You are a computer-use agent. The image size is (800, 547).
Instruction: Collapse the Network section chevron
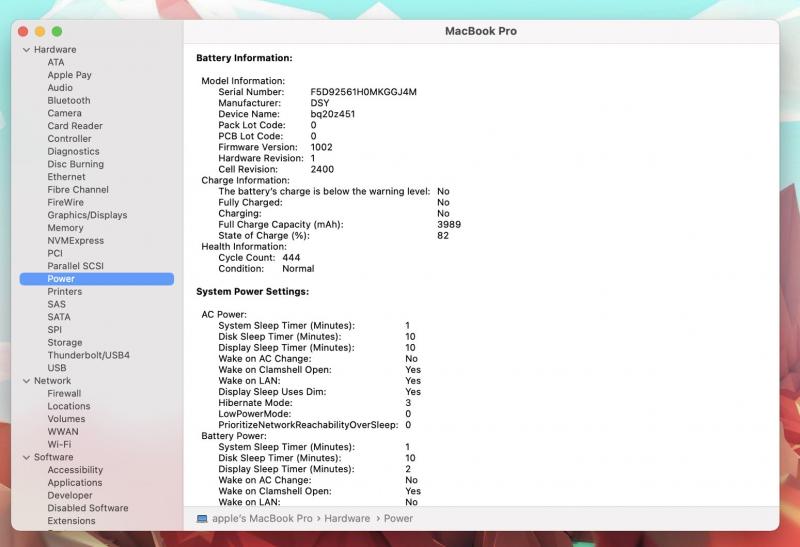point(27,381)
